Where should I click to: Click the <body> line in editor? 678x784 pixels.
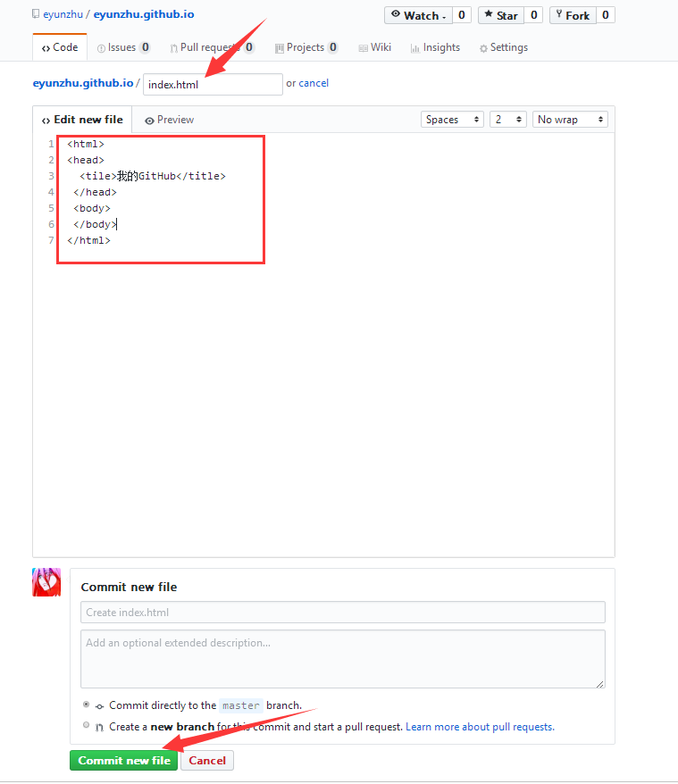coord(92,208)
